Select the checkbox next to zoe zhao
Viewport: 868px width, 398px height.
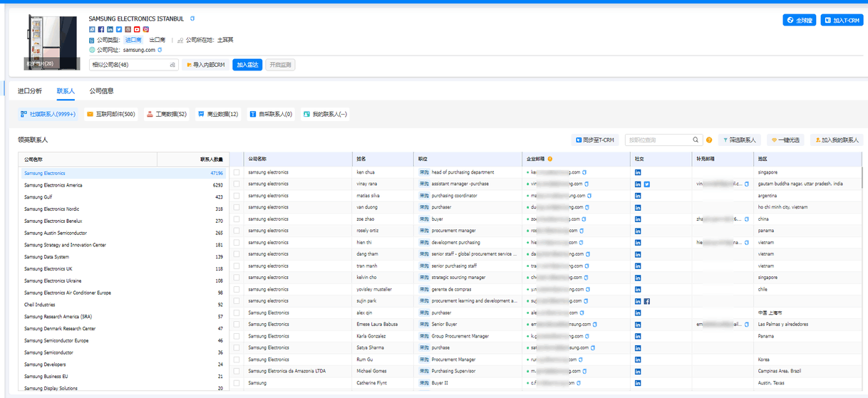click(x=237, y=219)
